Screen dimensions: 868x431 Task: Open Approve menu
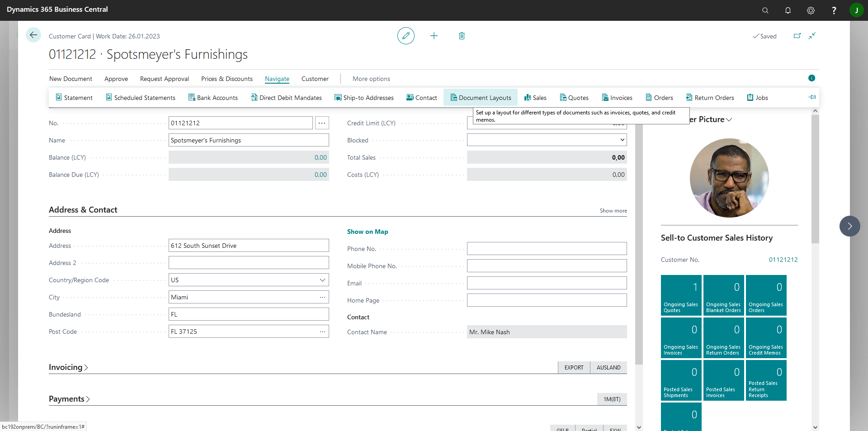(x=116, y=79)
